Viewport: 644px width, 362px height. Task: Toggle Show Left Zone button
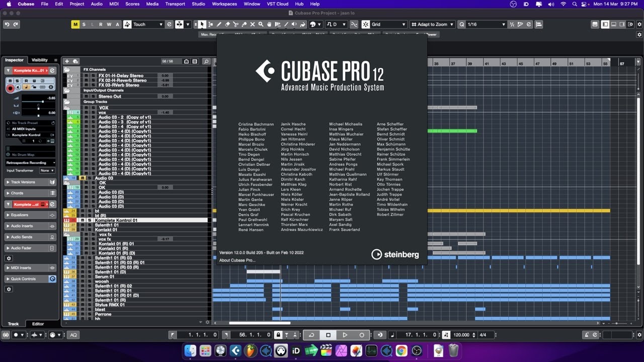605,24
